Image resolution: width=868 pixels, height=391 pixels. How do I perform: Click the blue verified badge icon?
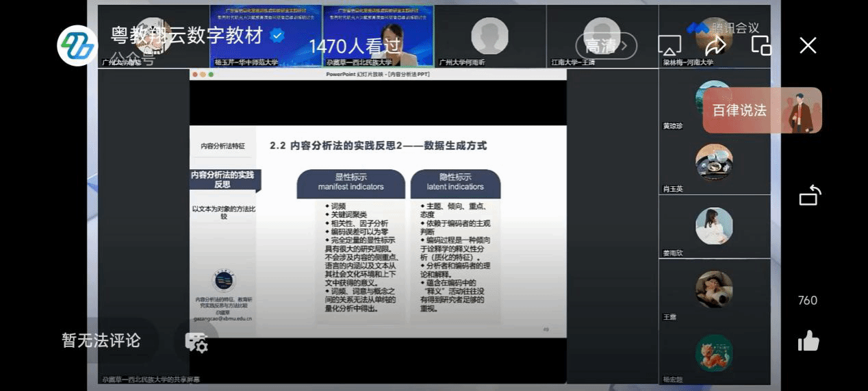277,36
